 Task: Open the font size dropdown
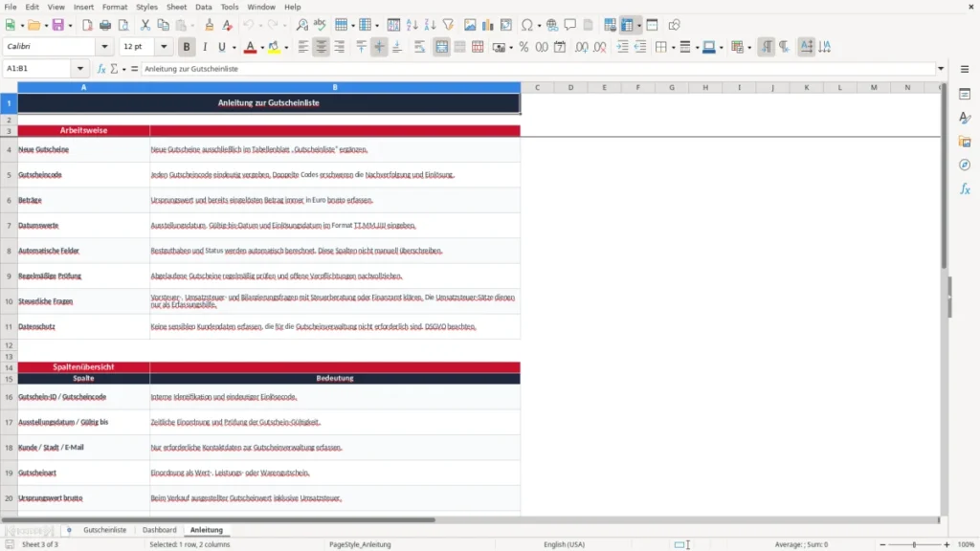pos(164,46)
